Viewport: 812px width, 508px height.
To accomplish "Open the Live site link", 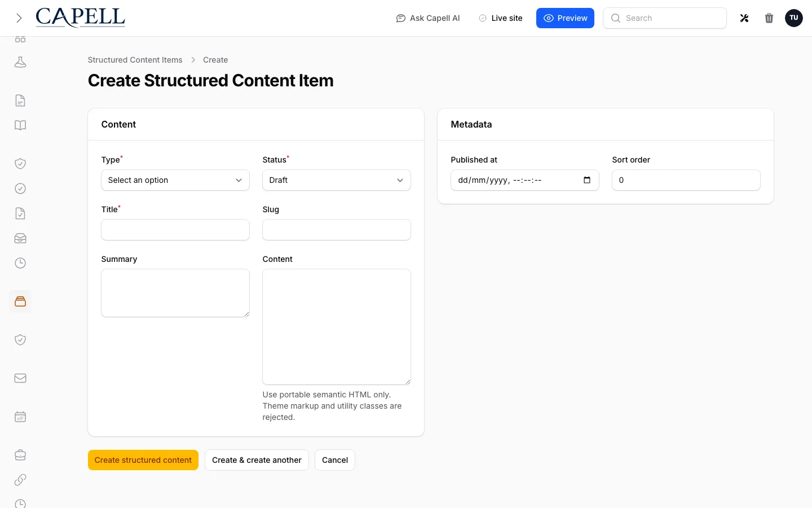I will (501, 18).
